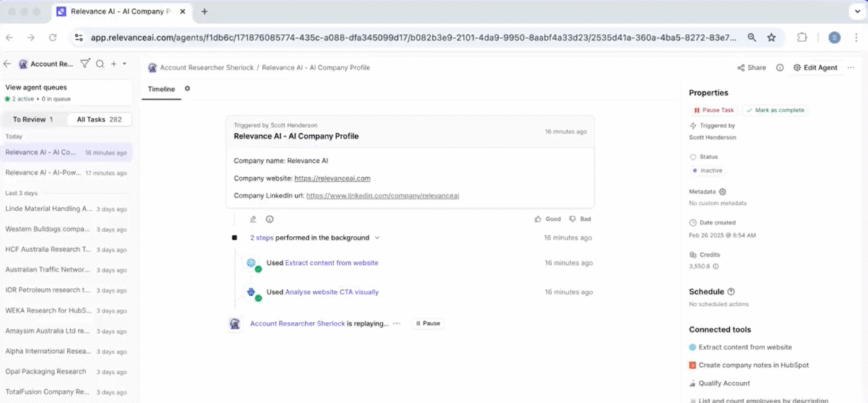
Task: Open Australian Traffic Network task
Action: pyautogui.click(x=67, y=270)
